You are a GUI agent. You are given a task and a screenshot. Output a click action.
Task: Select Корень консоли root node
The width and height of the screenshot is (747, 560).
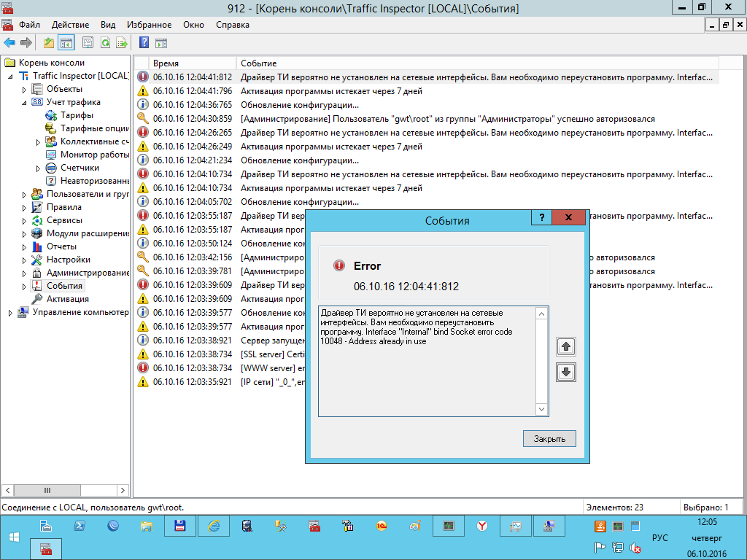point(52,63)
